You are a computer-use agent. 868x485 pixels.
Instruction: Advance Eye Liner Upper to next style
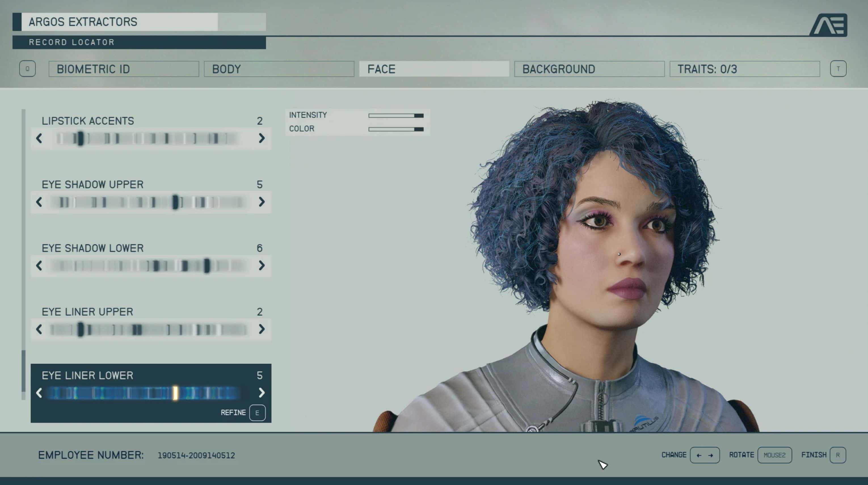(262, 329)
